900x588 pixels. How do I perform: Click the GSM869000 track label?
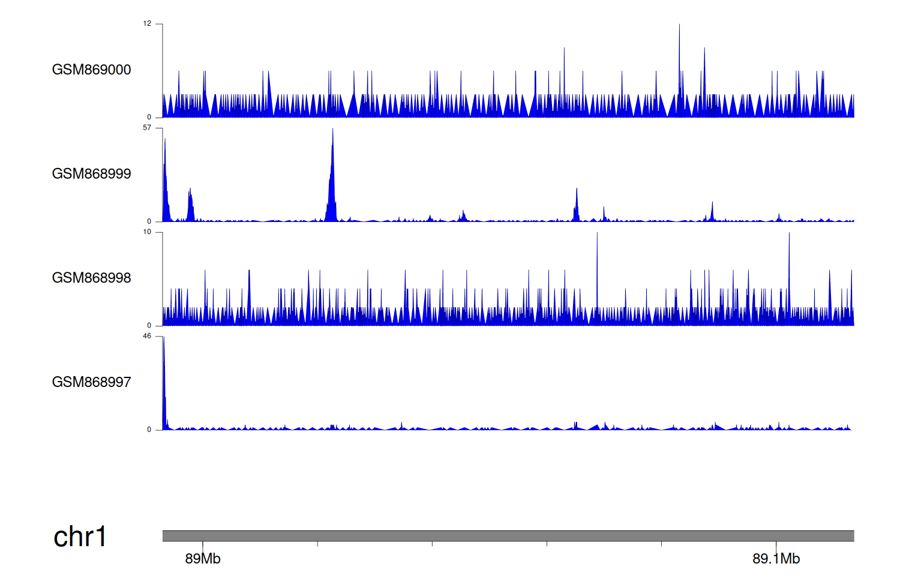pyautogui.click(x=91, y=70)
